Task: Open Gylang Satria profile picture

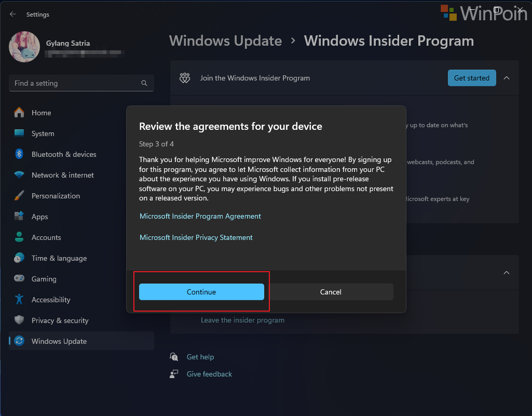Action: pyautogui.click(x=24, y=47)
